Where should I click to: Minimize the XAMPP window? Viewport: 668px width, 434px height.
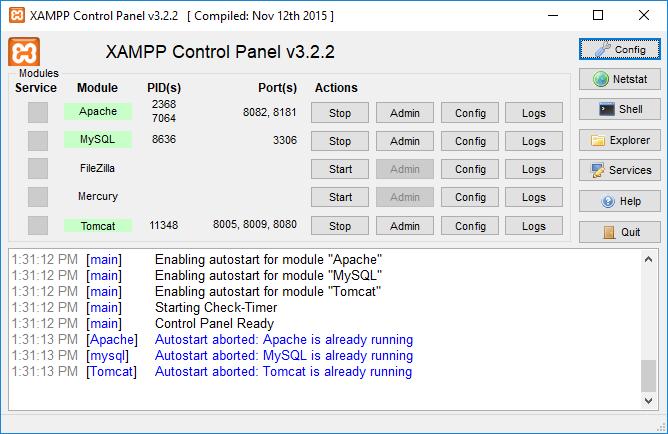point(553,15)
